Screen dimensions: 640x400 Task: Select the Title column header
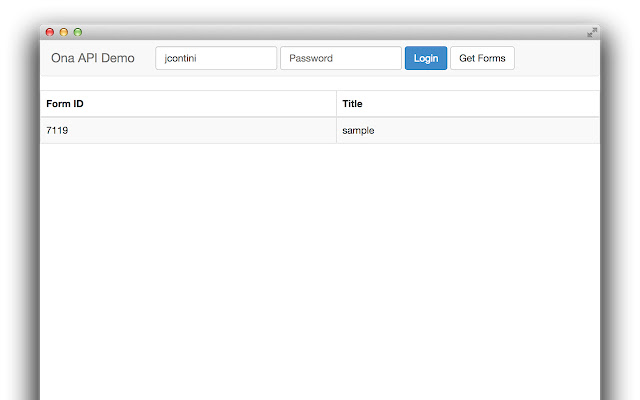(352, 104)
